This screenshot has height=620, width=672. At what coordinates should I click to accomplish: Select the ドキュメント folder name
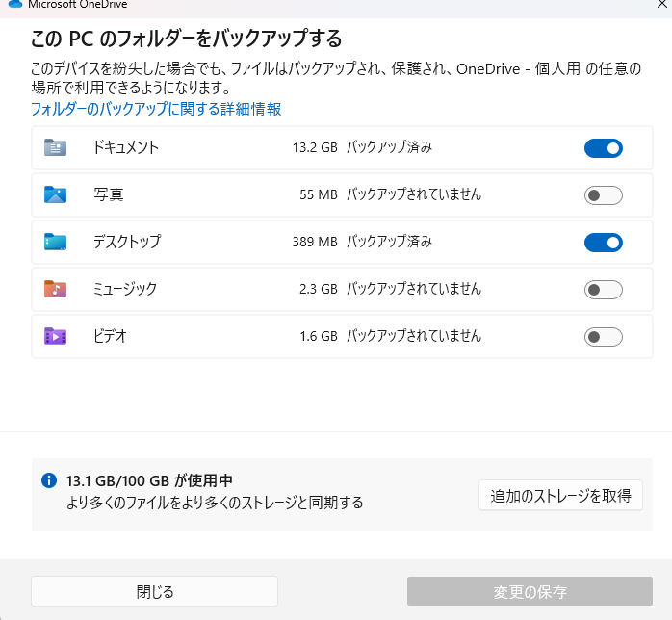click(125, 147)
